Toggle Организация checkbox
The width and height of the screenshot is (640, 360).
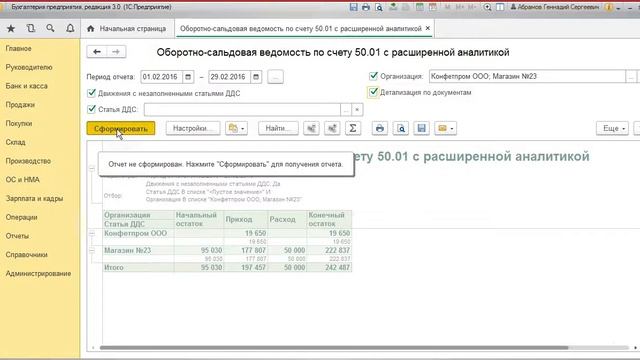pyautogui.click(x=373, y=76)
